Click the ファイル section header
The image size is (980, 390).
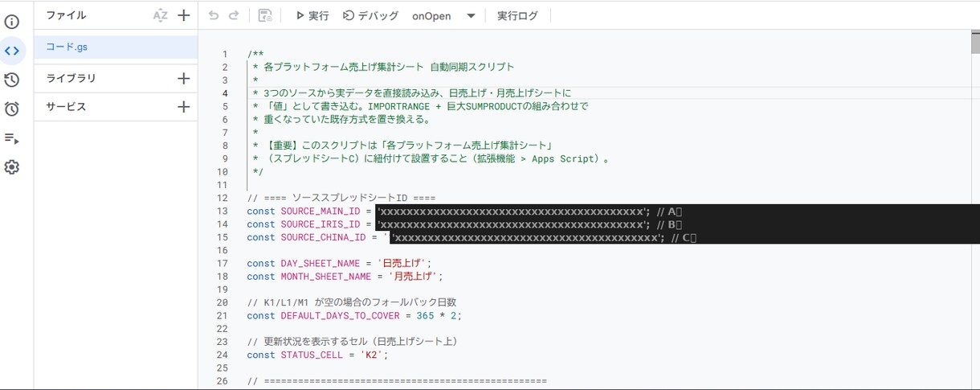(66, 15)
